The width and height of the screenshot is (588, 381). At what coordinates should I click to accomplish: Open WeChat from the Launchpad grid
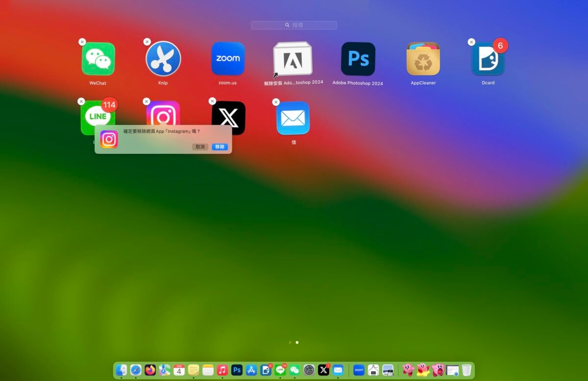[x=98, y=59]
